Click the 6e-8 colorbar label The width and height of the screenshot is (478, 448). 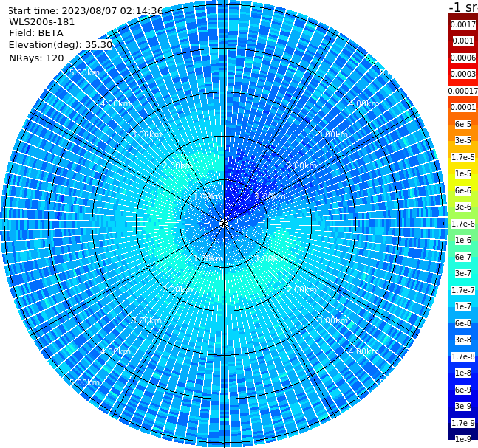(463, 323)
